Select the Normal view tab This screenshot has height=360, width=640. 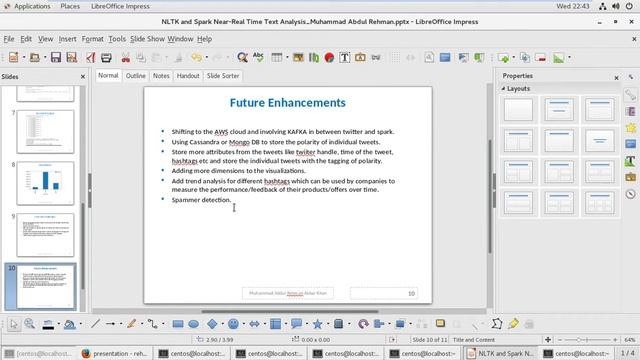click(108, 76)
